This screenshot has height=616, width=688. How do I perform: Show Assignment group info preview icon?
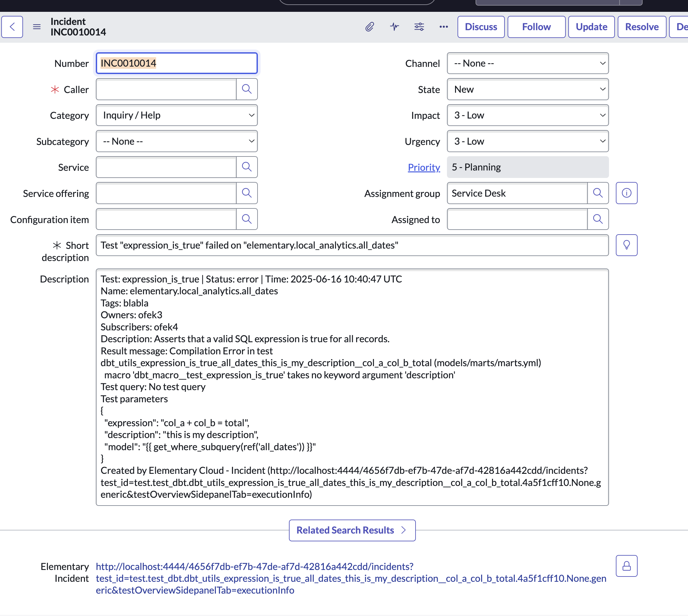pyautogui.click(x=627, y=193)
